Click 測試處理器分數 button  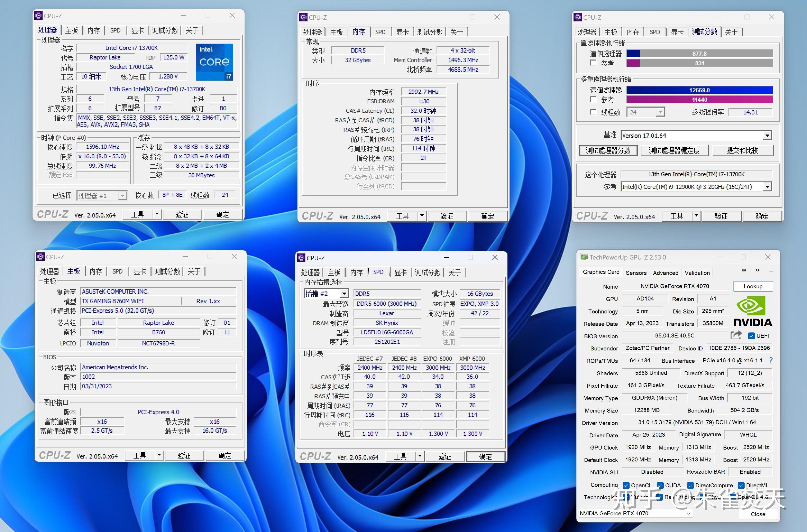pos(608,150)
